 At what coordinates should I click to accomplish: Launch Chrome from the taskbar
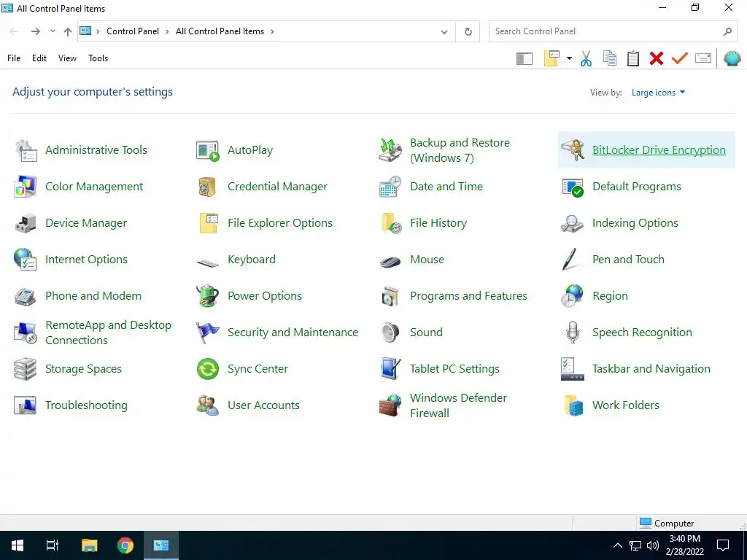[125, 545]
